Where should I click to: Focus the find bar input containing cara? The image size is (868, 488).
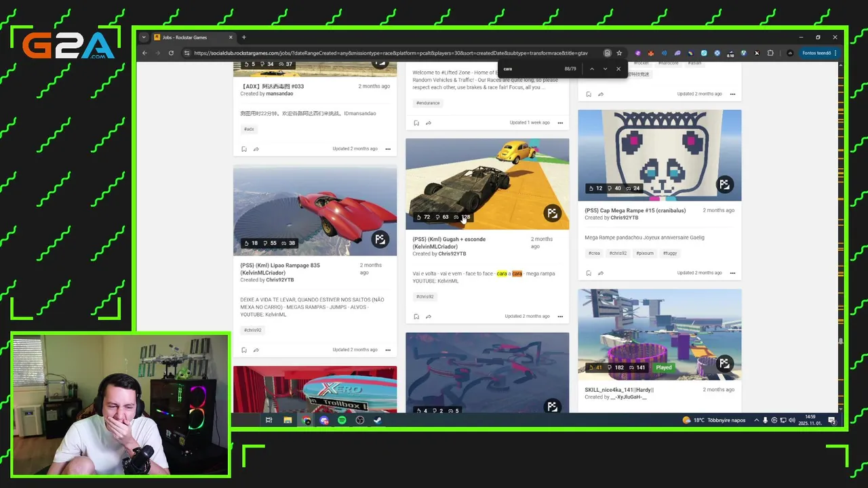(531, 68)
